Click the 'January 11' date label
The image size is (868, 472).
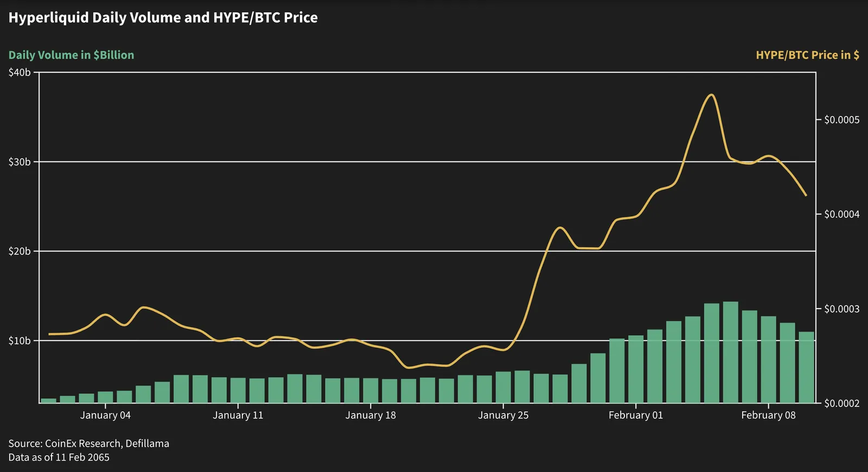coord(238,415)
